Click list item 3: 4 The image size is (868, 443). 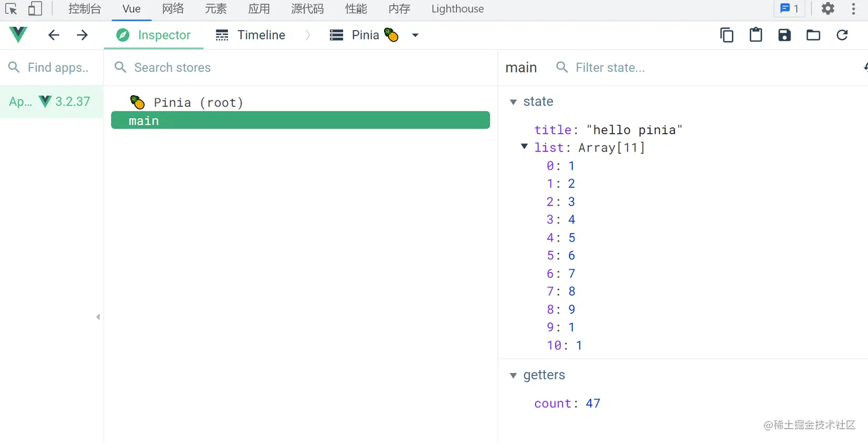(560, 220)
